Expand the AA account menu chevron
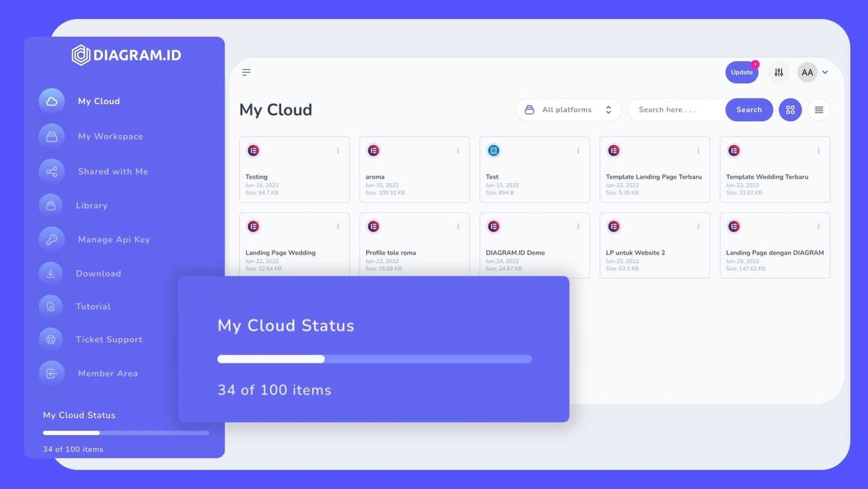 click(825, 73)
